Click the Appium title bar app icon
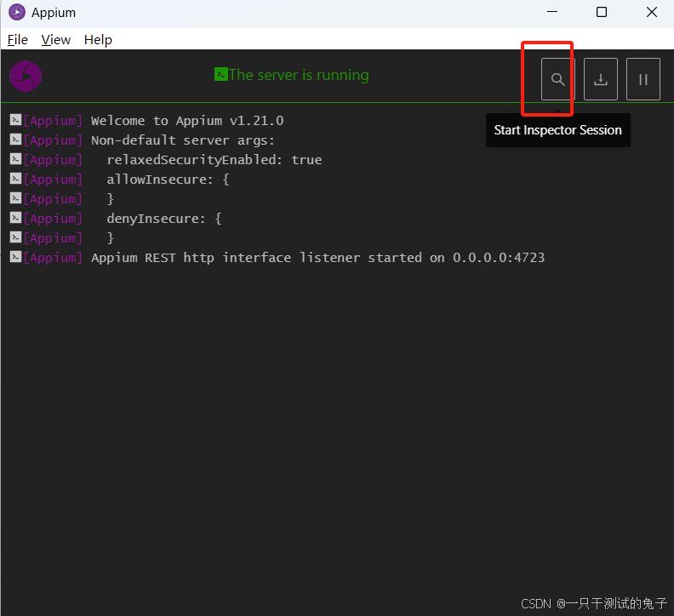The image size is (674, 616). 17,12
